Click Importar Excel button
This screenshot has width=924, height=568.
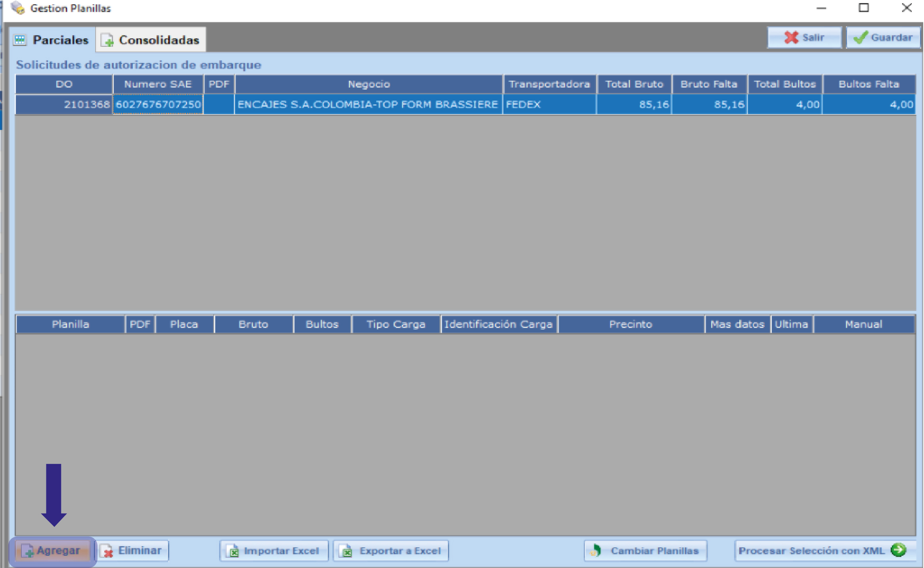tap(274, 551)
